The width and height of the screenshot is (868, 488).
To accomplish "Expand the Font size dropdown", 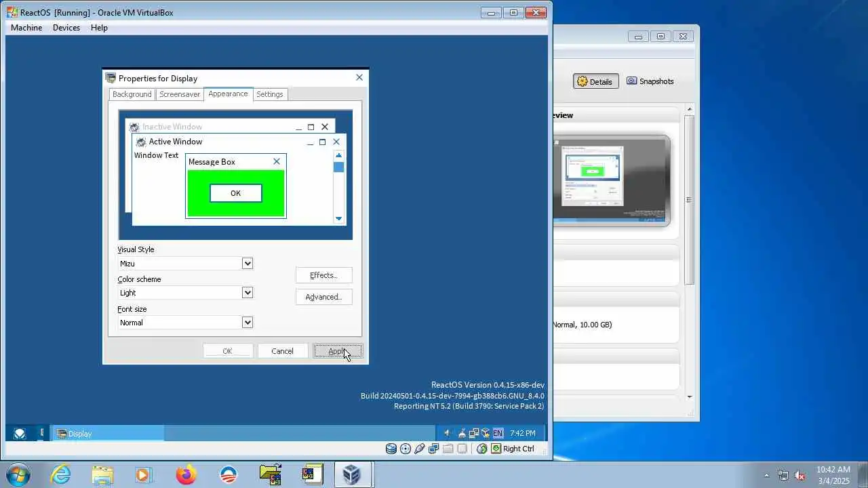I will tap(248, 323).
